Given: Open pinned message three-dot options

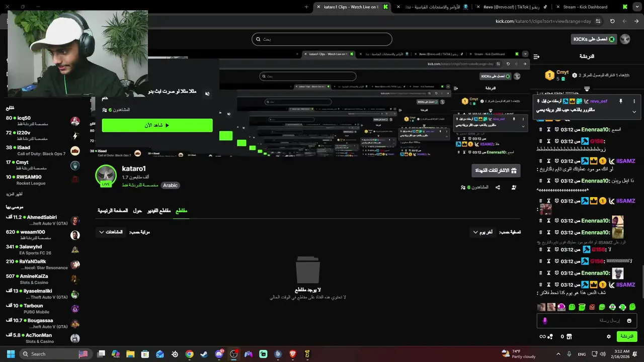Looking at the screenshot, I should [x=634, y=101].
